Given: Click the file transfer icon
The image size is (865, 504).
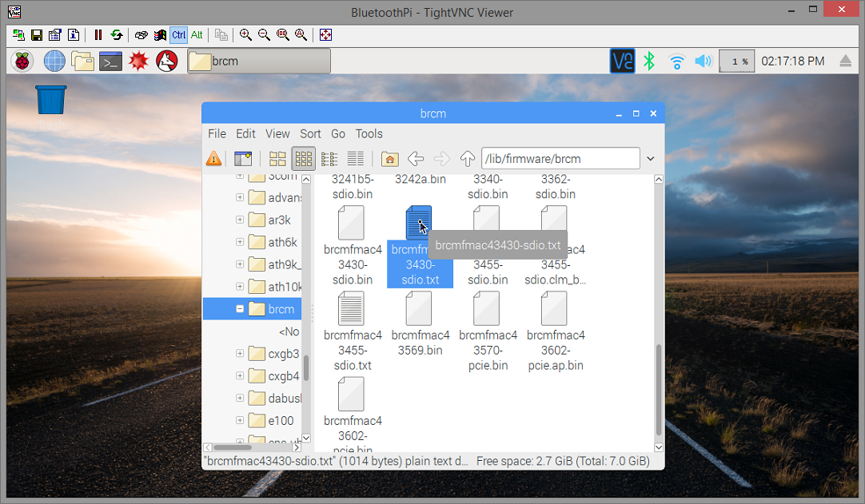Looking at the screenshot, I should 221,34.
